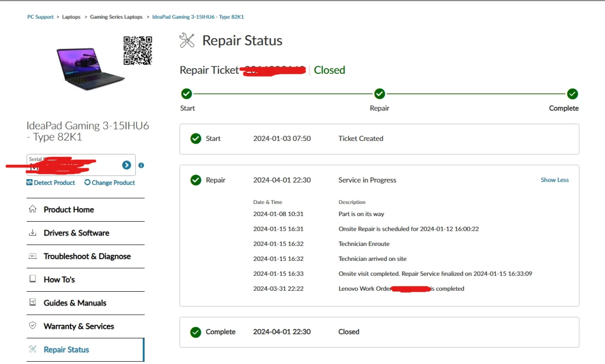Click the Date & Time column header
Viewport: 605px width, 364px height.
point(268,202)
